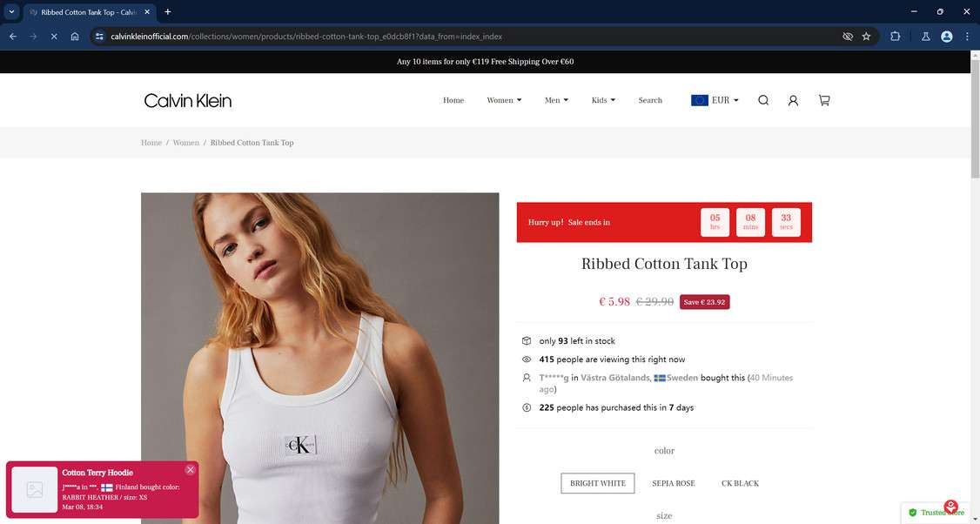
Task: Click the Home breadcrumb link
Action: click(151, 143)
